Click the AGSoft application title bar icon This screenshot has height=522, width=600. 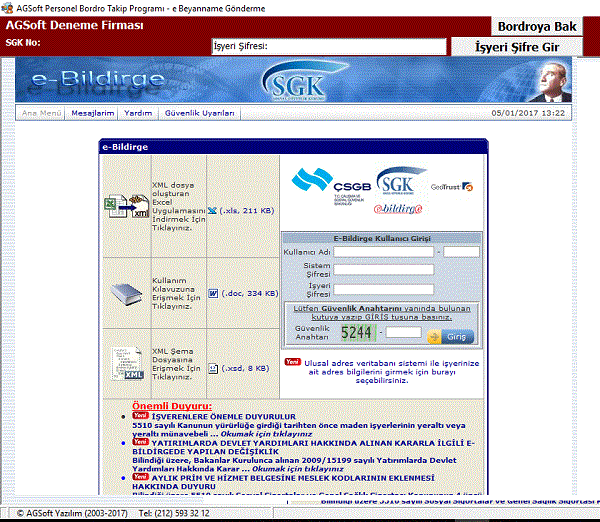tap(7, 8)
